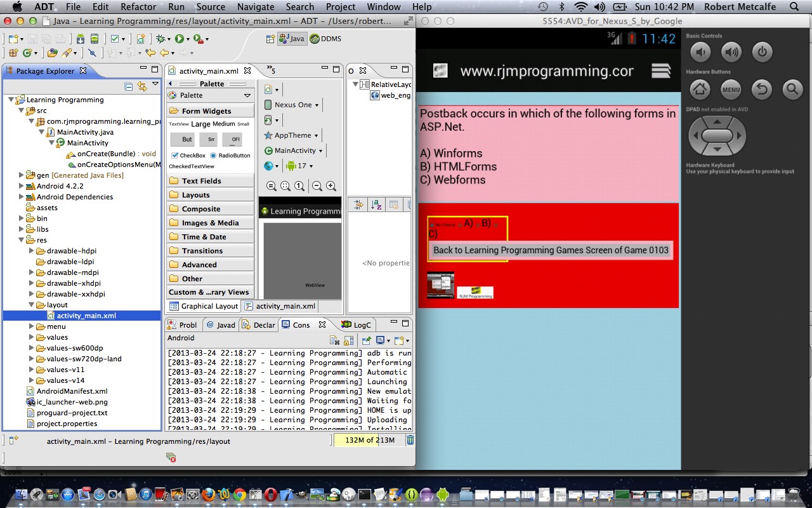812x508 pixels.
Task: Switch to the DDMS perspective
Action: point(325,39)
